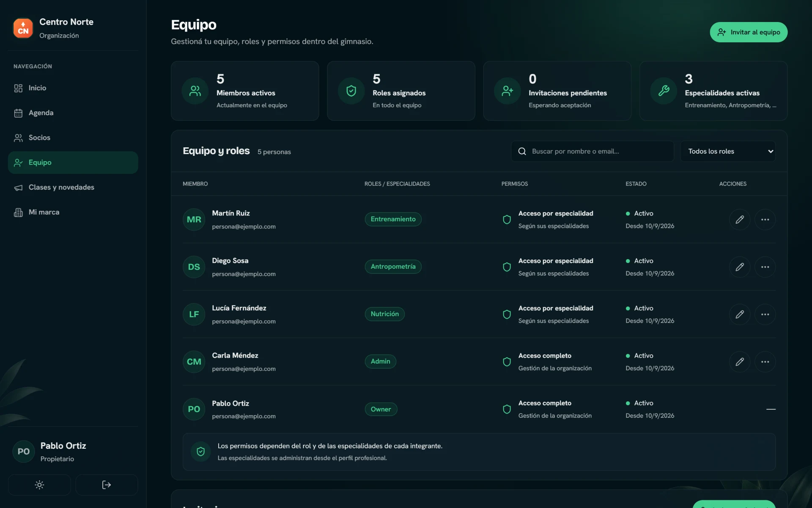812x508 pixels.
Task: Click the Nutrición badge
Action: (x=384, y=314)
